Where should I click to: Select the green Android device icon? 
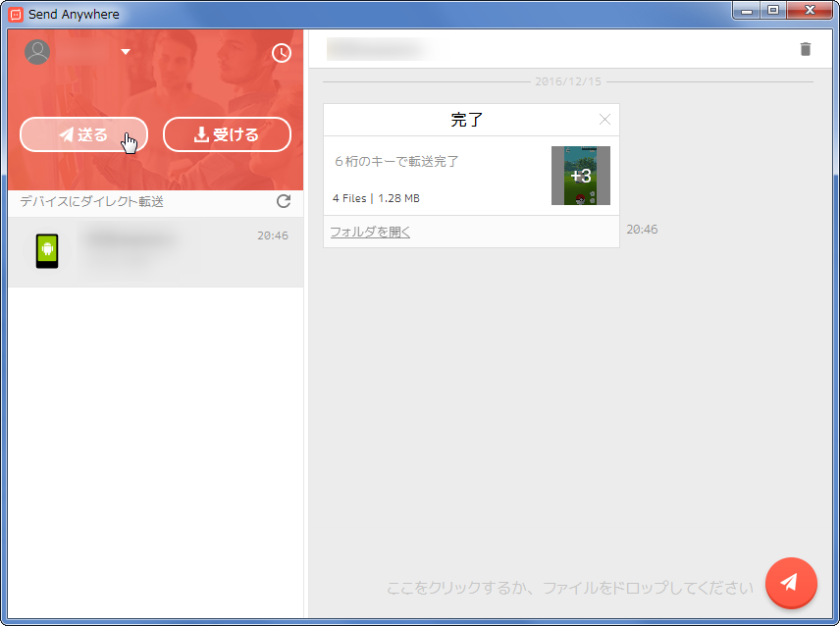[x=47, y=251]
